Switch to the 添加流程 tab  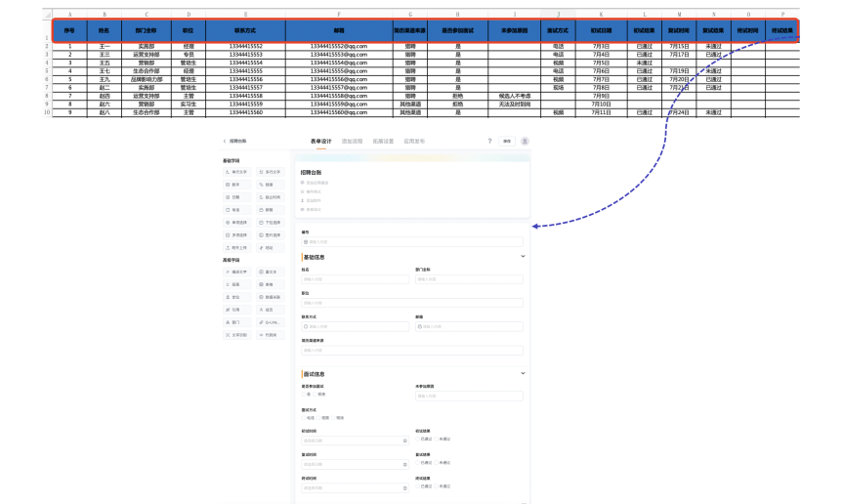(x=353, y=142)
